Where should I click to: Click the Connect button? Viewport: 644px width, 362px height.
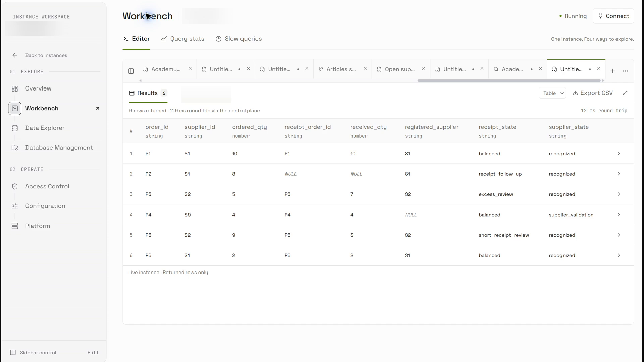click(x=613, y=16)
